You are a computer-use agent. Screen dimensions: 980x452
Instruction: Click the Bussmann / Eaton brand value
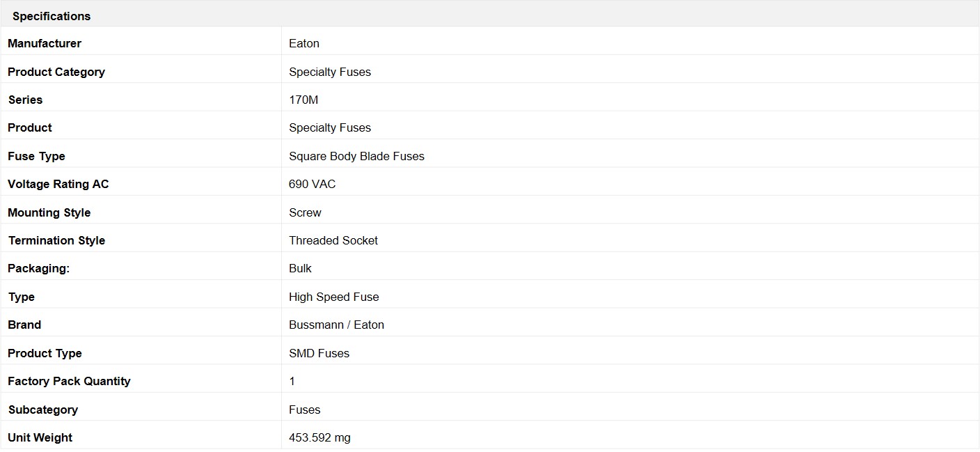tap(336, 325)
